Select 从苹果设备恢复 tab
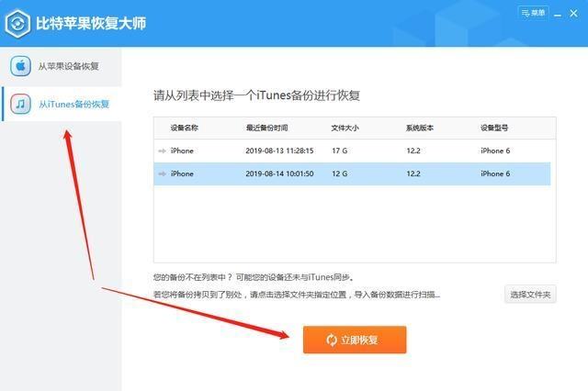 (x=61, y=66)
